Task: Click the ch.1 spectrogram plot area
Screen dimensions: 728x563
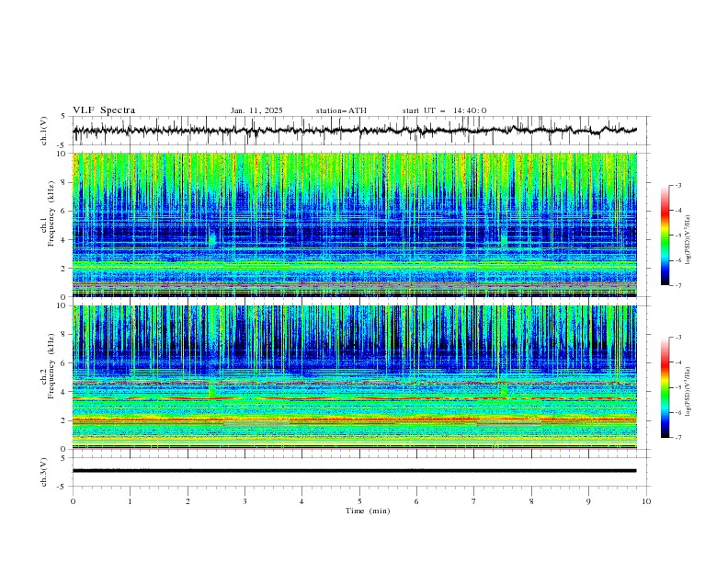Action: click(355, 224)
